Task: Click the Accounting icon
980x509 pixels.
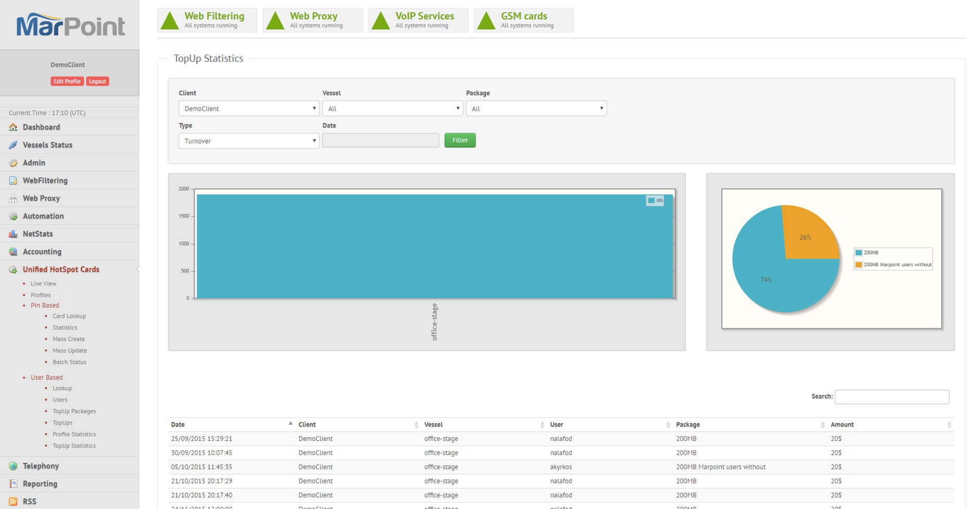Action: (13, 251)
